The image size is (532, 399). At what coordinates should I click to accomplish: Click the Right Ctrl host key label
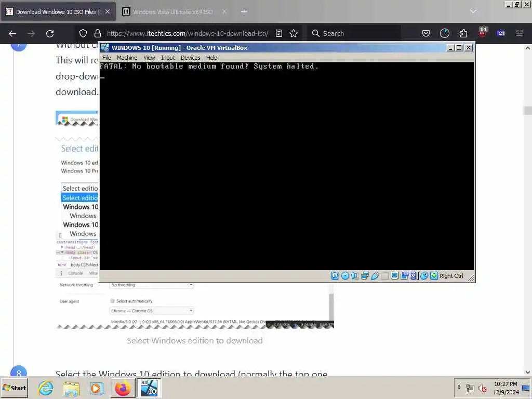tap(451, 276)
